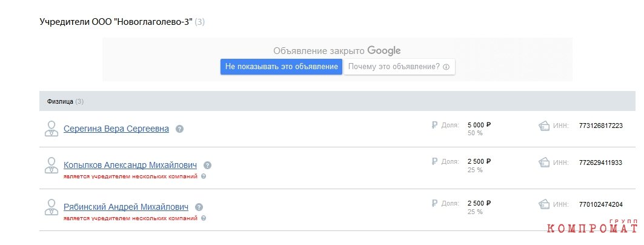Click card icon beside ИНН 772629411933

click(x=544, y=163)
